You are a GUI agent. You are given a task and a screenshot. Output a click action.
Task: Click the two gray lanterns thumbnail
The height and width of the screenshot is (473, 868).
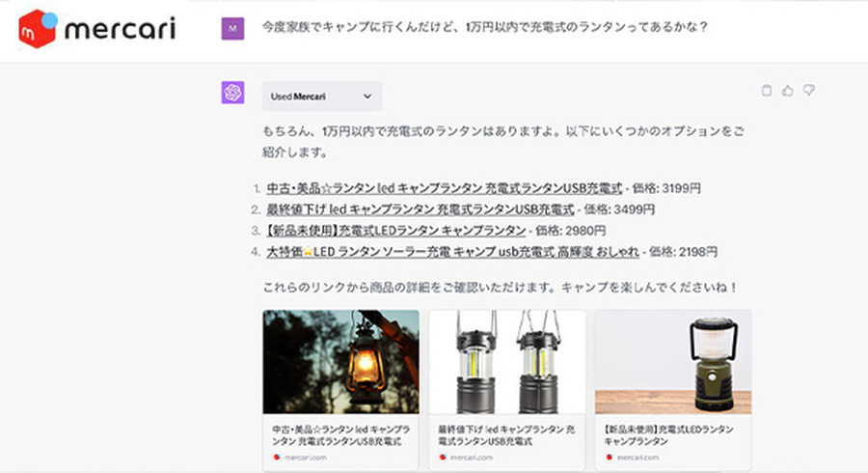point(506,362)
